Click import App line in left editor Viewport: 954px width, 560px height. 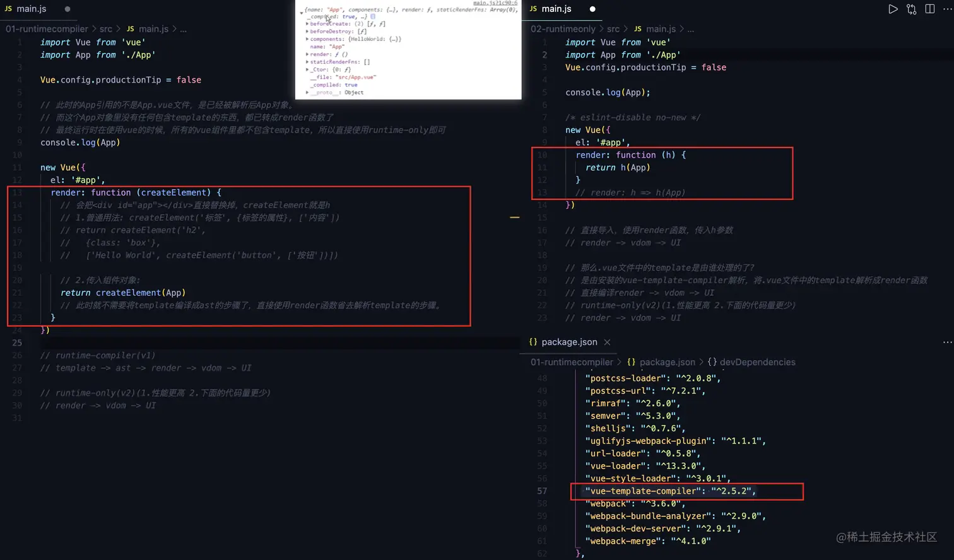pos(98,55)
